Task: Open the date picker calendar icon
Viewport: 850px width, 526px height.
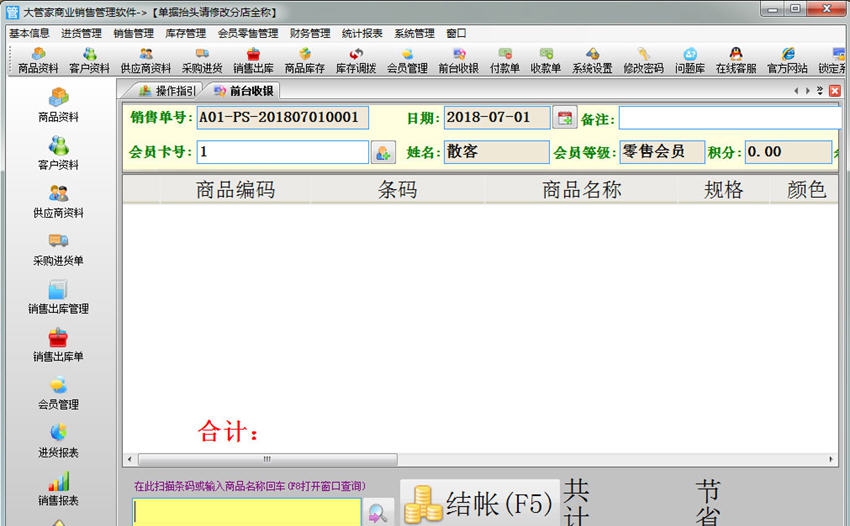Action: 564,118
